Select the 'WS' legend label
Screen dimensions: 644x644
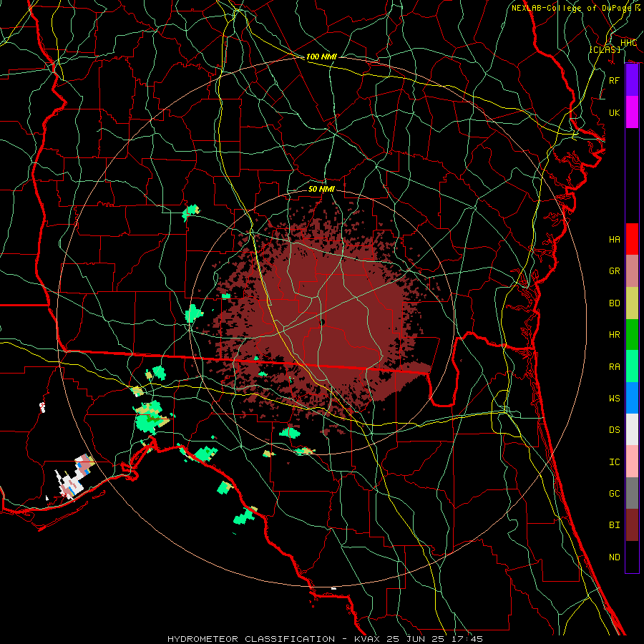click(x=614, y=398)
